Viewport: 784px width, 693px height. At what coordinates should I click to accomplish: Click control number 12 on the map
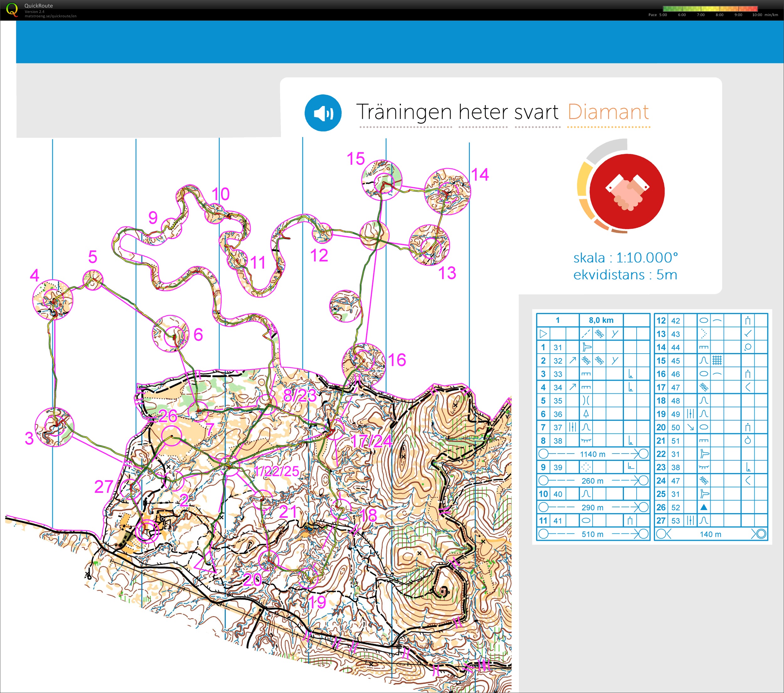319,255
